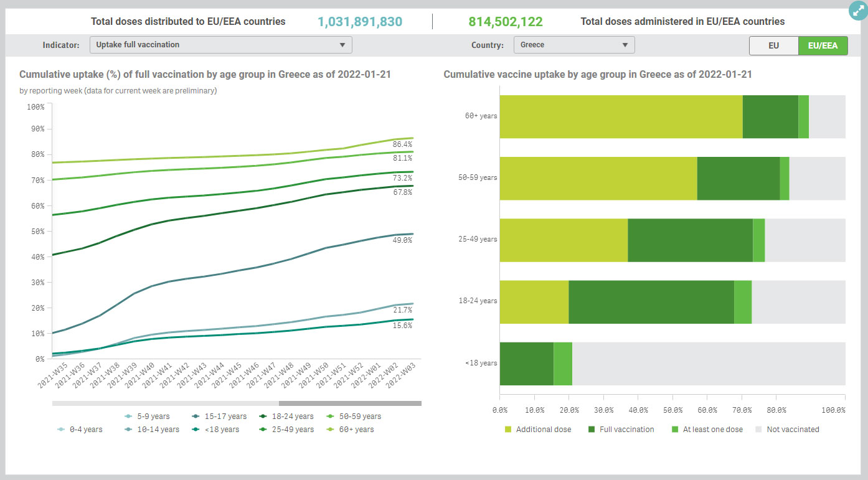Click the 2022-W03 axis label

403,376
